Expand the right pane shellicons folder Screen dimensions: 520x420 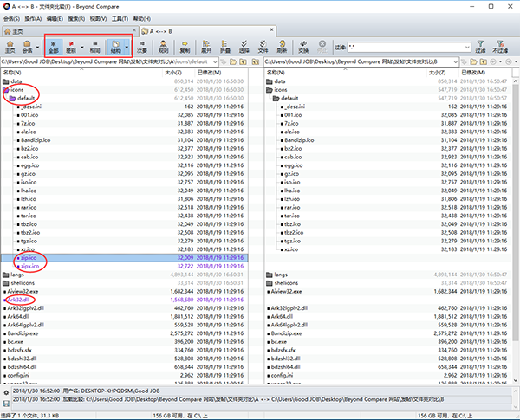pyautogui.click(x=270, y=283)
